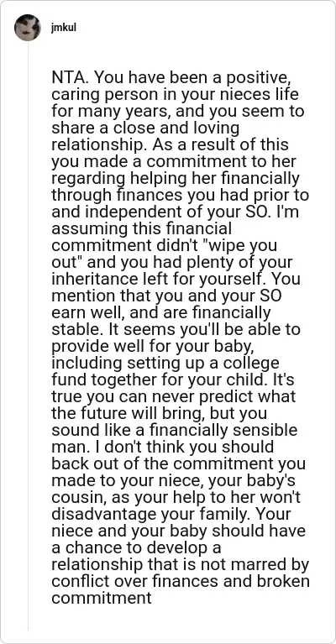Click the line "back out of the commitment you"
This screenshot has height=644, width=336.
179,464
